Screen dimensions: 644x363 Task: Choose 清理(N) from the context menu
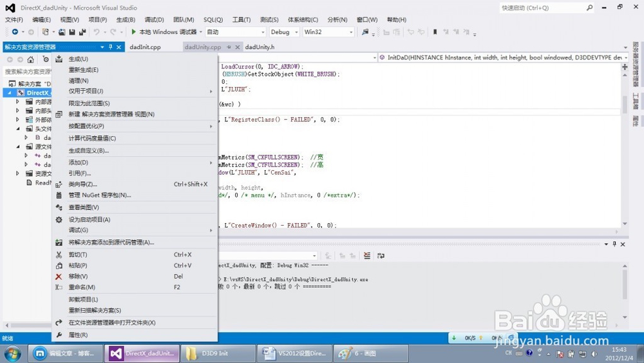point(135,81)
